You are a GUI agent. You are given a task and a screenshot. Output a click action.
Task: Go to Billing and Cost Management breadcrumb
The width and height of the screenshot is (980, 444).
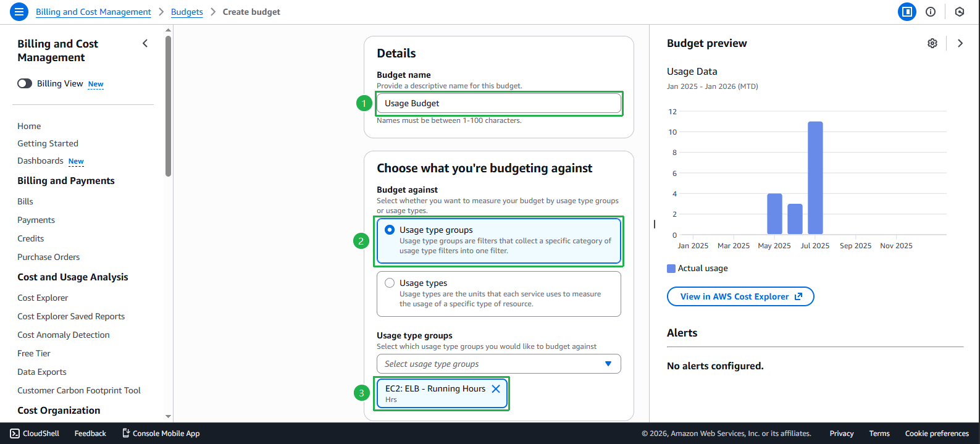93,12
